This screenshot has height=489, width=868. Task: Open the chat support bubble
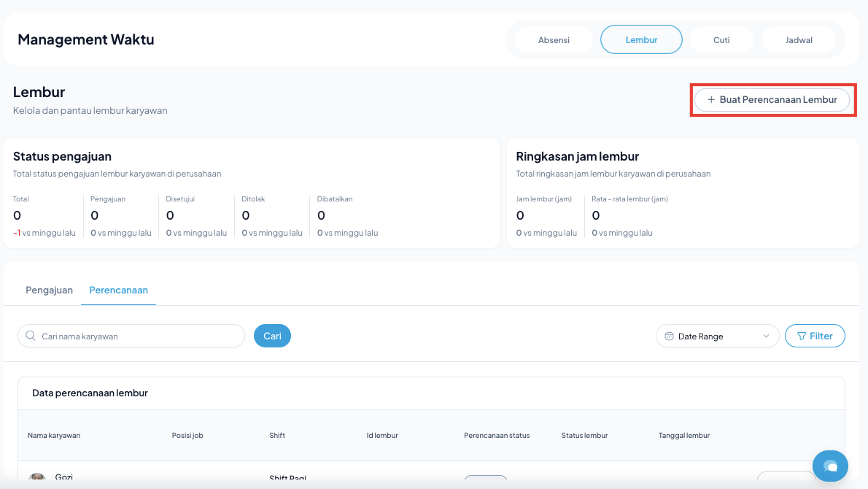(x=830, y=466)
